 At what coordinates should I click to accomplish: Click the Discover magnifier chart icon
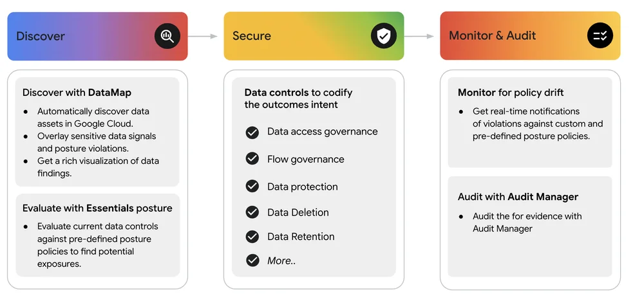(167, 36)
